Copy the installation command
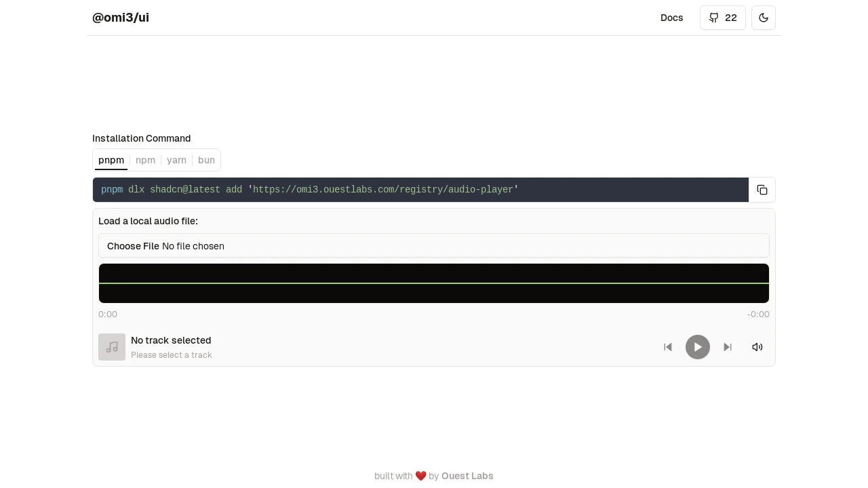This screenshot has width=868, height=488. [762, 190]
